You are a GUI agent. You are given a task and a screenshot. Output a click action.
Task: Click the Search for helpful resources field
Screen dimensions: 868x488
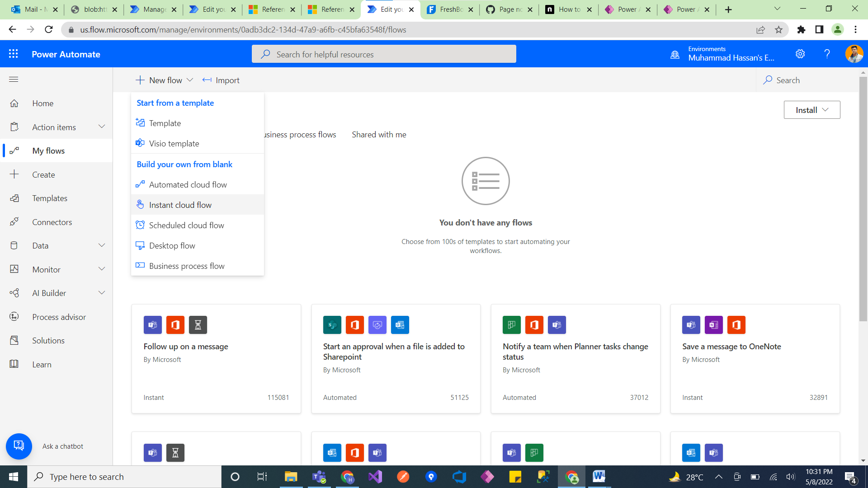[x=384, y=54]
